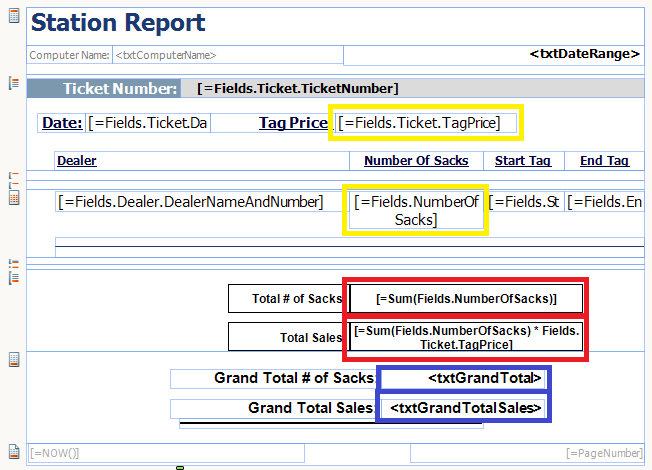Select the group header icon beside Ticket Number

tap(13, 83)
